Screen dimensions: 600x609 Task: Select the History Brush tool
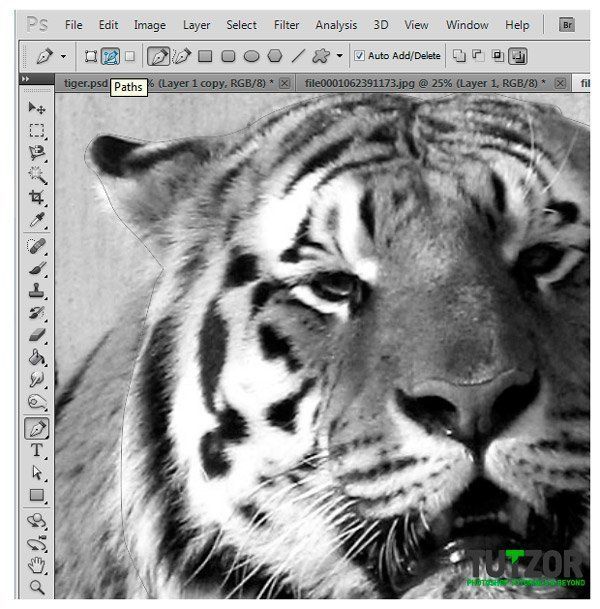point(37,313)
